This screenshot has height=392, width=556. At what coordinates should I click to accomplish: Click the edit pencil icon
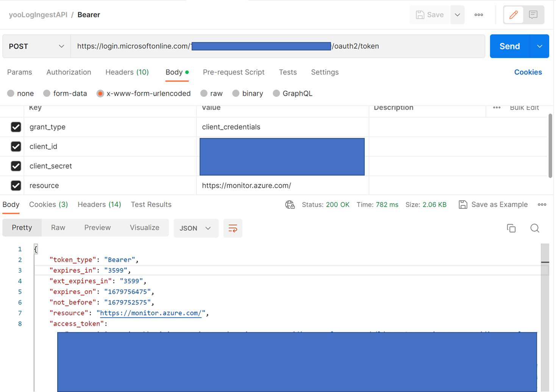(513, 14)
